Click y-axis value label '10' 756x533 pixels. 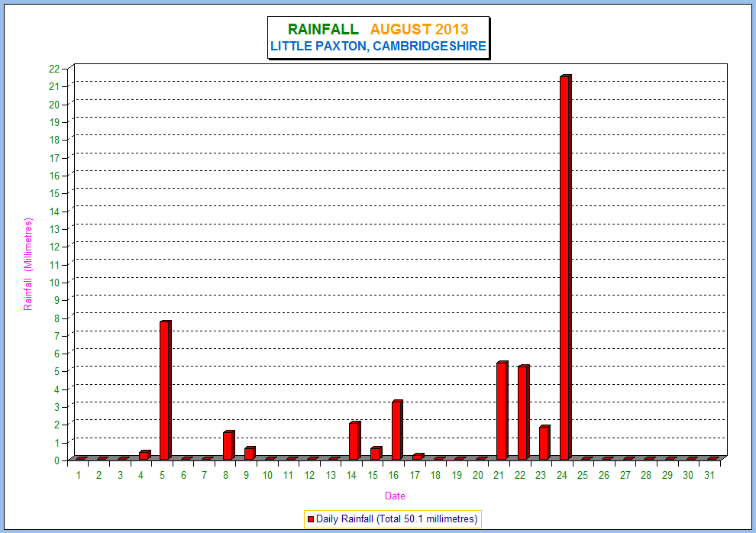pyautogui.click(x=54, y=283)
